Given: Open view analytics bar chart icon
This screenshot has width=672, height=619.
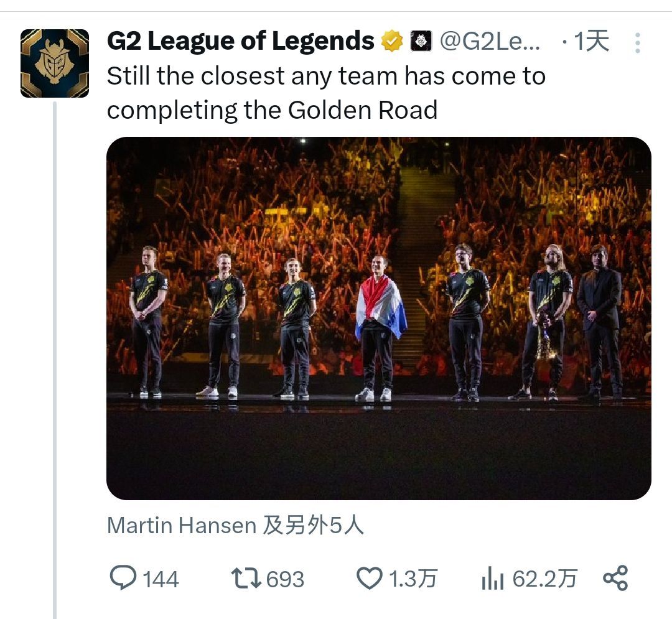Looking at the screenshot, I should [x=492, y=579].
